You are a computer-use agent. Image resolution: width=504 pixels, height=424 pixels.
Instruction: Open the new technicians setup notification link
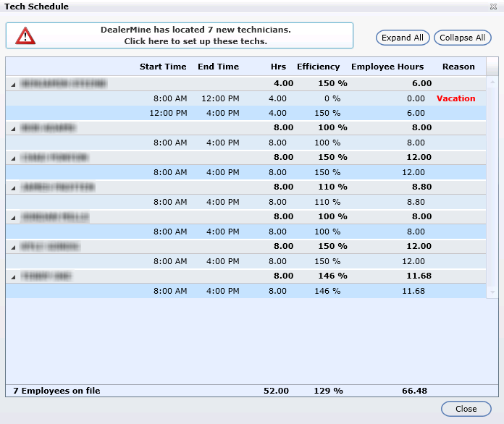[x=195, y=35]
